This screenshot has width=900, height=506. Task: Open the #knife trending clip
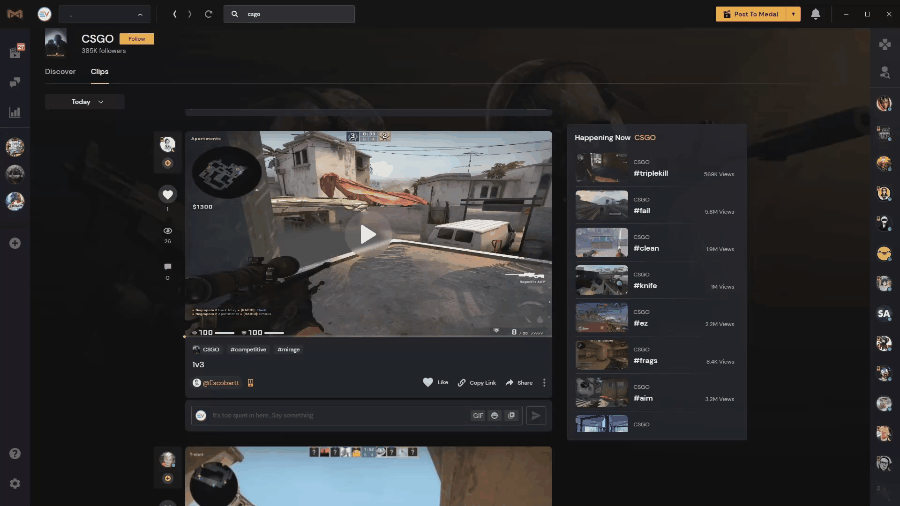(x=655, y=280)
